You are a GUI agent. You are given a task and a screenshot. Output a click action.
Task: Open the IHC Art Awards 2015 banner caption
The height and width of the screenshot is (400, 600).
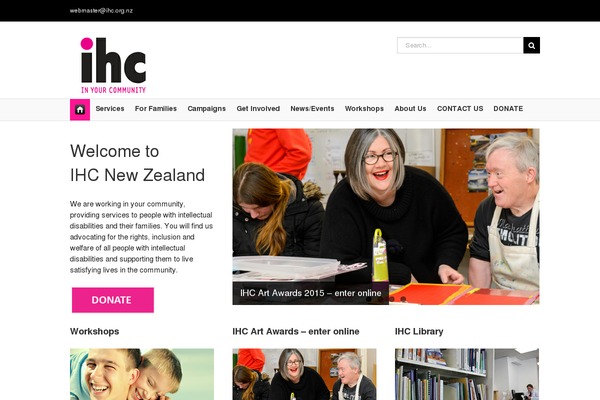[311, 293]
